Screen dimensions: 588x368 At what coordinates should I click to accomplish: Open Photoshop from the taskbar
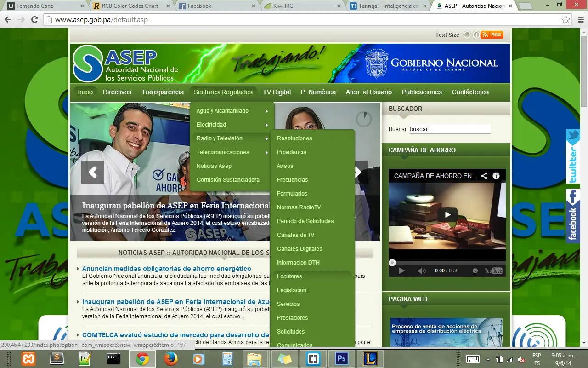click(341, 358)
